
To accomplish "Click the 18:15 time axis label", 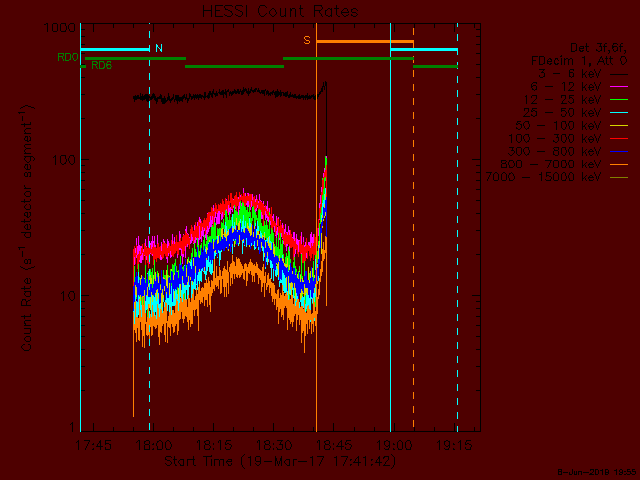I will click(214, 445).
